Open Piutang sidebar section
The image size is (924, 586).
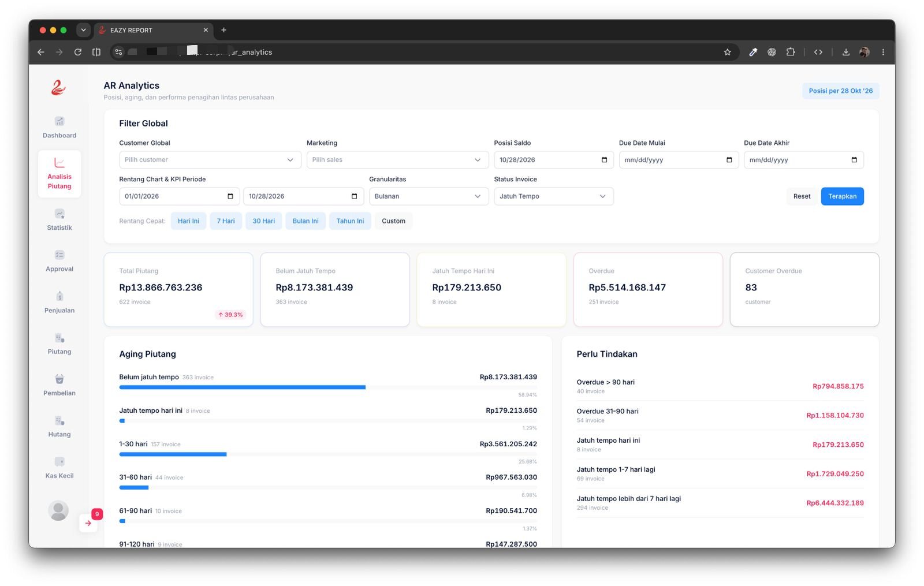pyautogui.click(x=59, y=344)
